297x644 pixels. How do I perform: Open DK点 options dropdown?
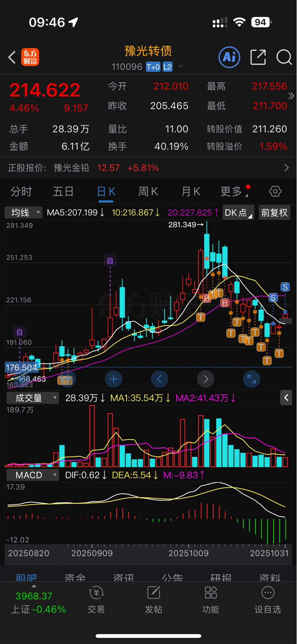(238, 212)
